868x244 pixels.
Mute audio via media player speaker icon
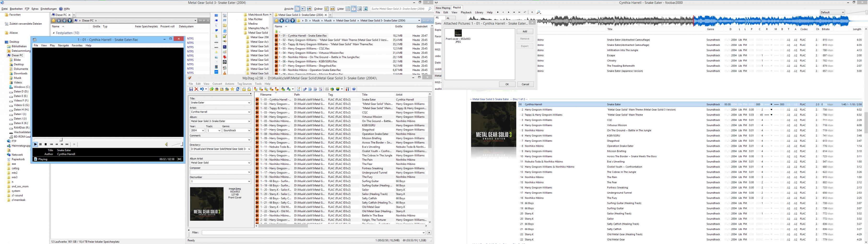166,144
